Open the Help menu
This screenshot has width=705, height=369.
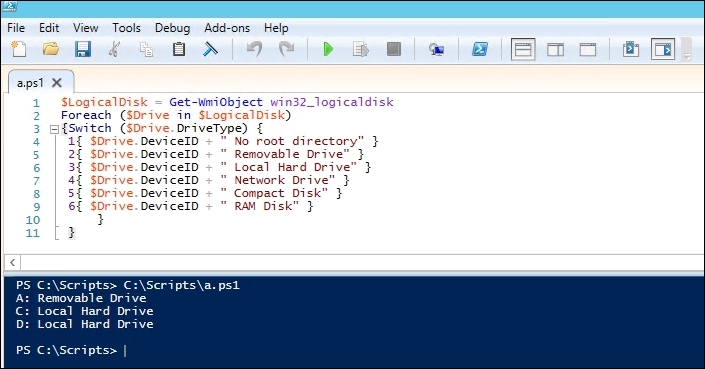pos(276,28)
